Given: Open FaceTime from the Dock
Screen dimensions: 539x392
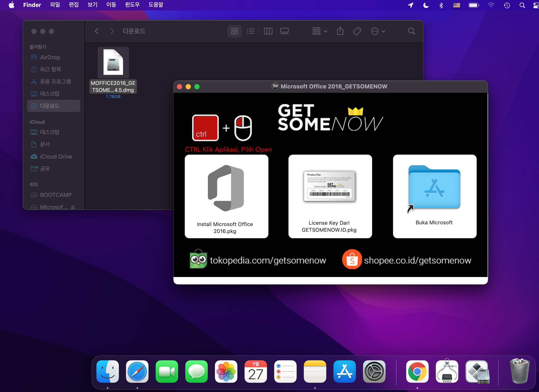Looking at the screenshot, I should tap(167, 372).
